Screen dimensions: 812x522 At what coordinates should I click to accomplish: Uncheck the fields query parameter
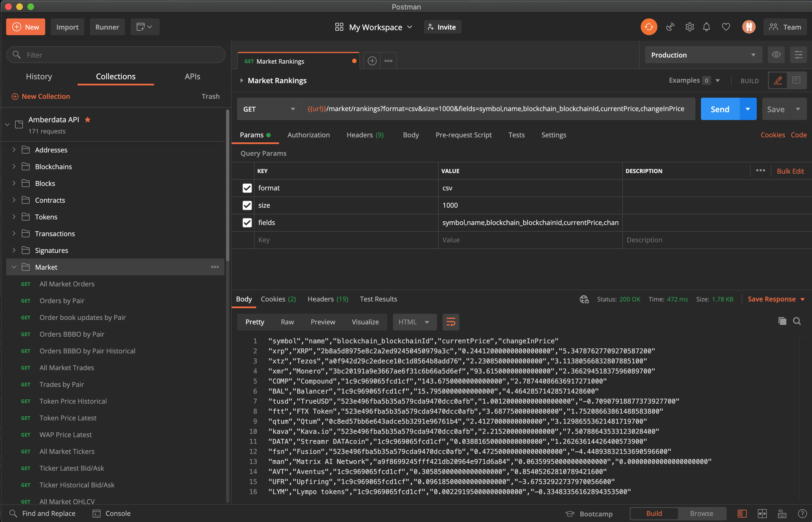247,223
